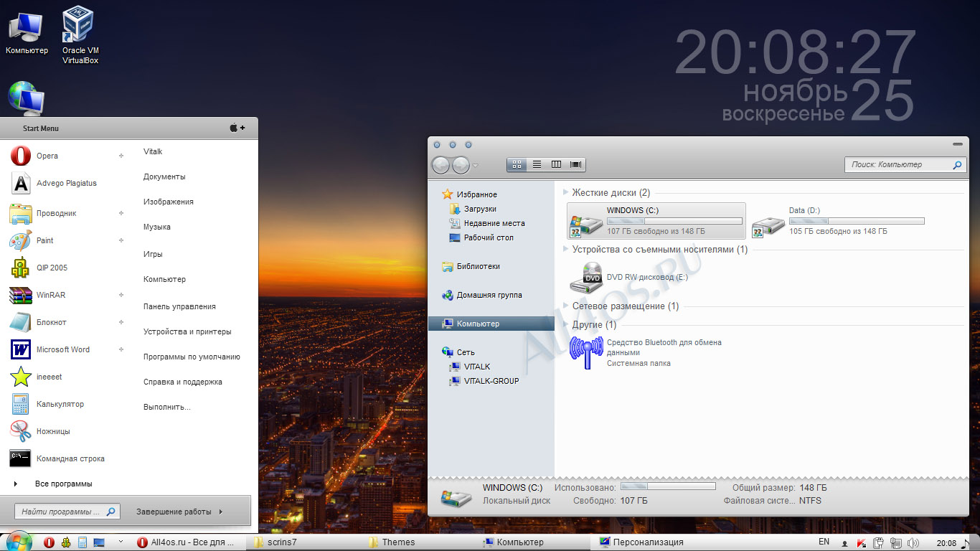This screenshot has width=980, height=551.
Task: Click QIP quick launch taskbar icon
Action: point(65,542)
